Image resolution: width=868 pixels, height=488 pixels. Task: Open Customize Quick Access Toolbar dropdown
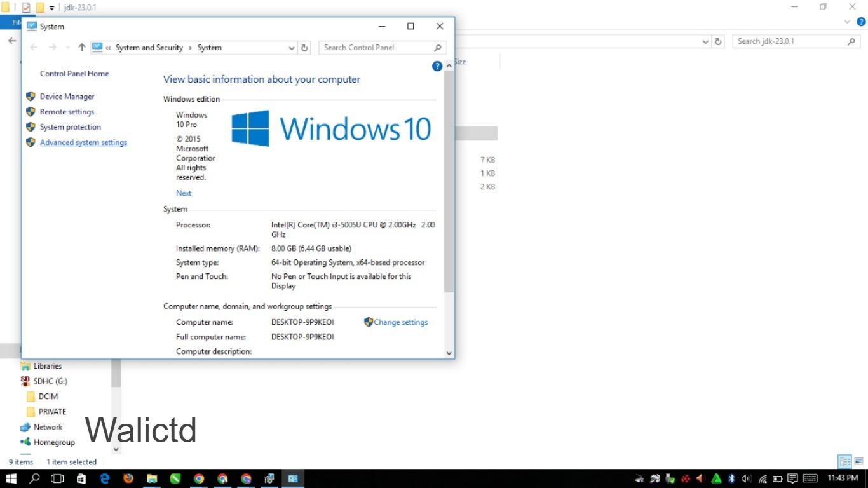(52, 8)
